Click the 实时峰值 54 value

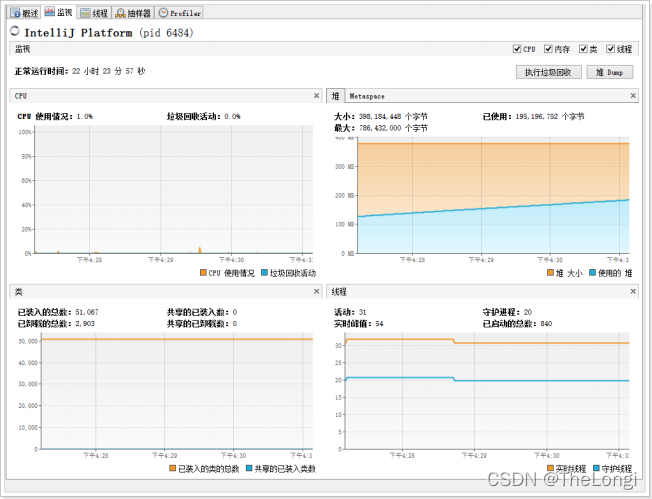click(x=379, y=324)
